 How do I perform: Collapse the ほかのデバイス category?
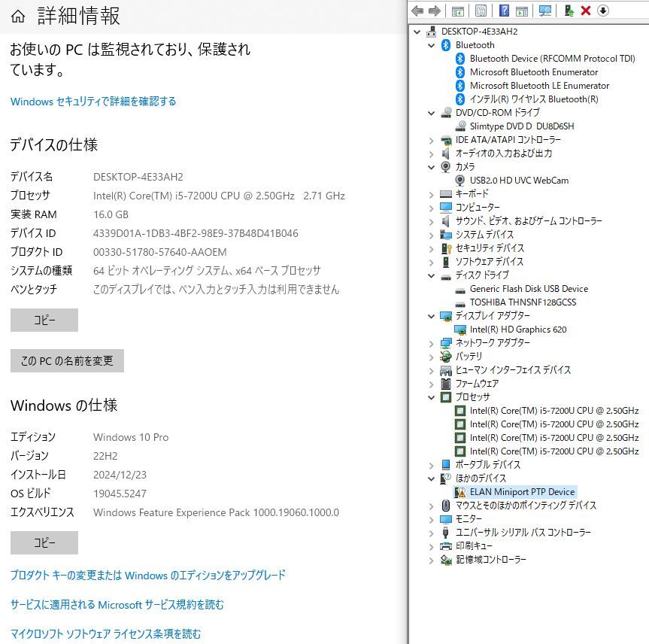431,479
